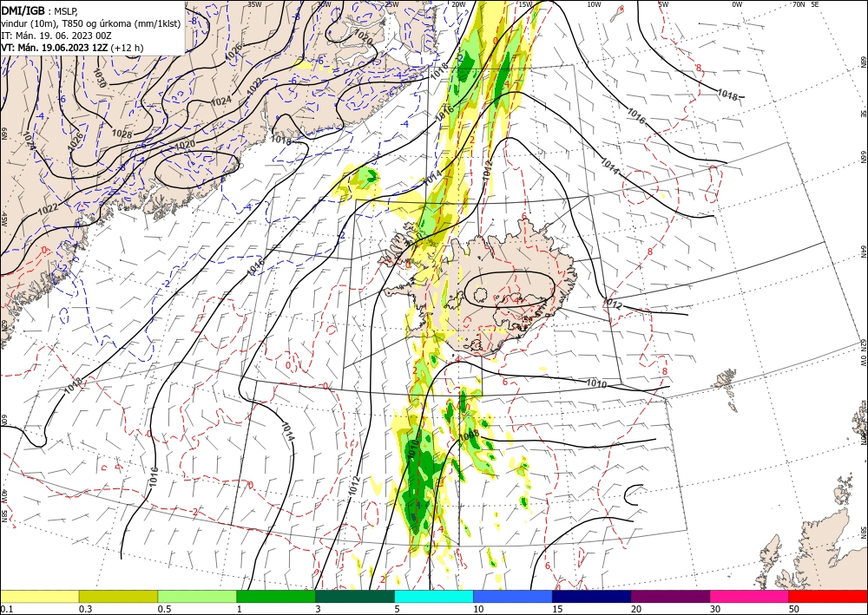The width and height of the screenshot is (868, 615).
Task: Click the '15W' longitude label at top
Action: tap(525, 4)
